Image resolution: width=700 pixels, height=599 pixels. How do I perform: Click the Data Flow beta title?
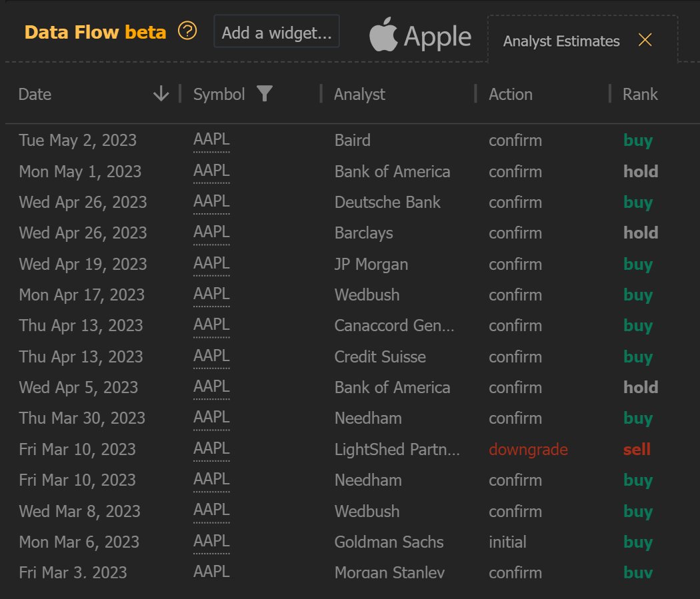tap(95, 32)
